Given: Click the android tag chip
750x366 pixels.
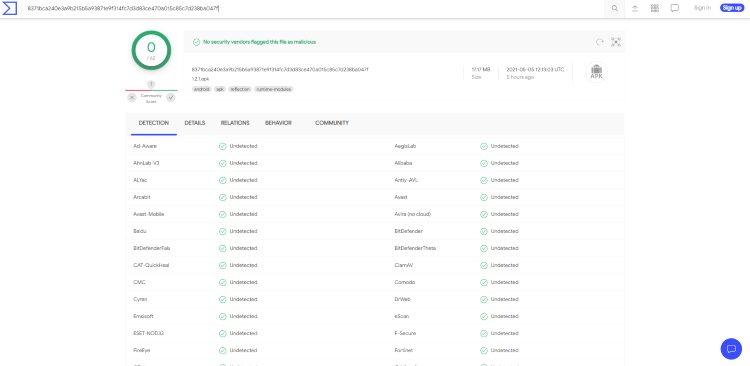Looking at the screenshot, I should pyautogui.click(x=201, y=89).
